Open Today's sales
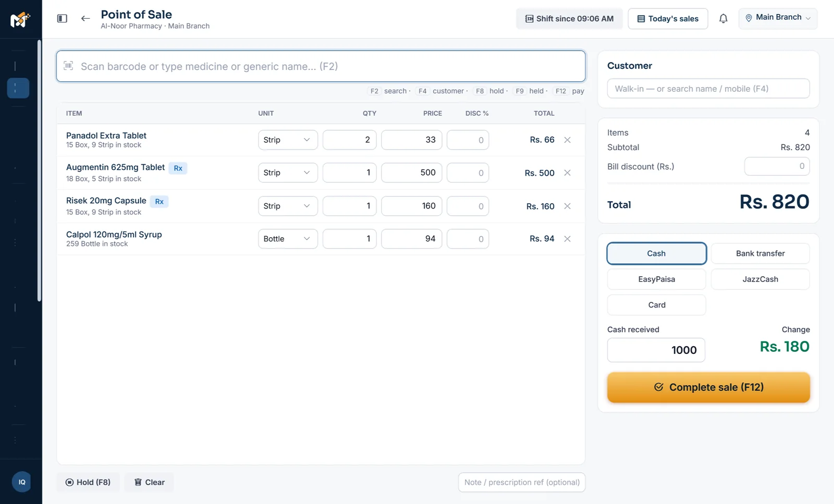Viewport: 834px width, 504px height. tap(668, 19)
